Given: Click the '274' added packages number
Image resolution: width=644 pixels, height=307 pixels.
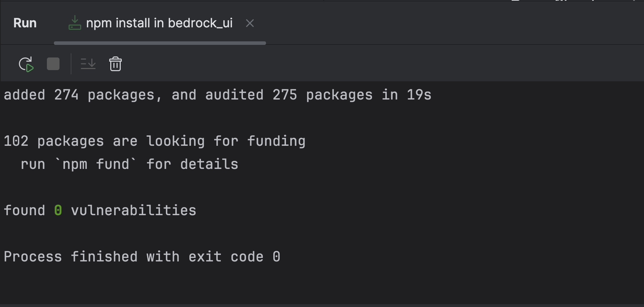Looking at the screenshot, I should (66, 95).
